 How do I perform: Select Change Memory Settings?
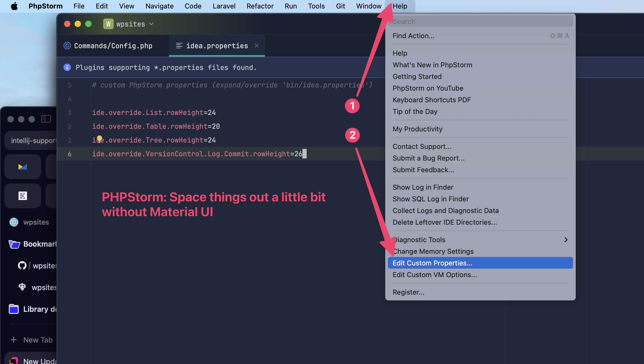tap(480, 251)
